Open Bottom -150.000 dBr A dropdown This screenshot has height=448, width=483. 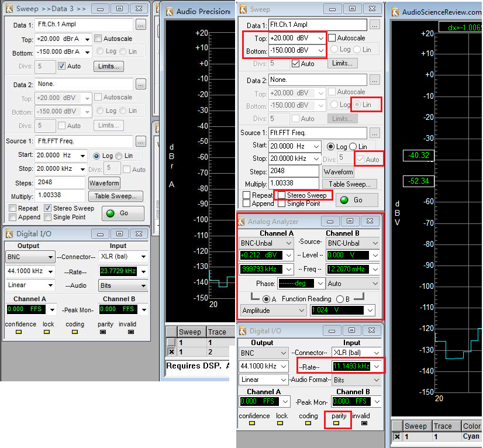tap(88, 52)
